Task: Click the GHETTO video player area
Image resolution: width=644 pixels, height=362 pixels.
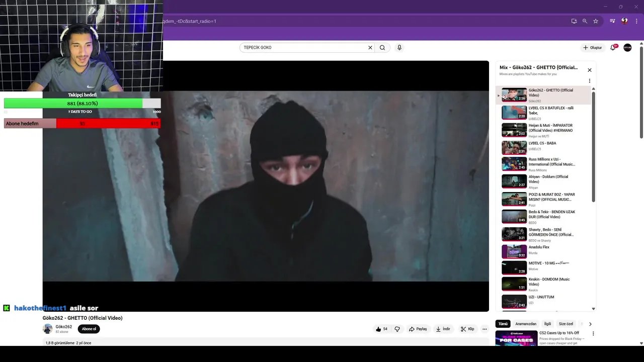Action: coord(266,186)
